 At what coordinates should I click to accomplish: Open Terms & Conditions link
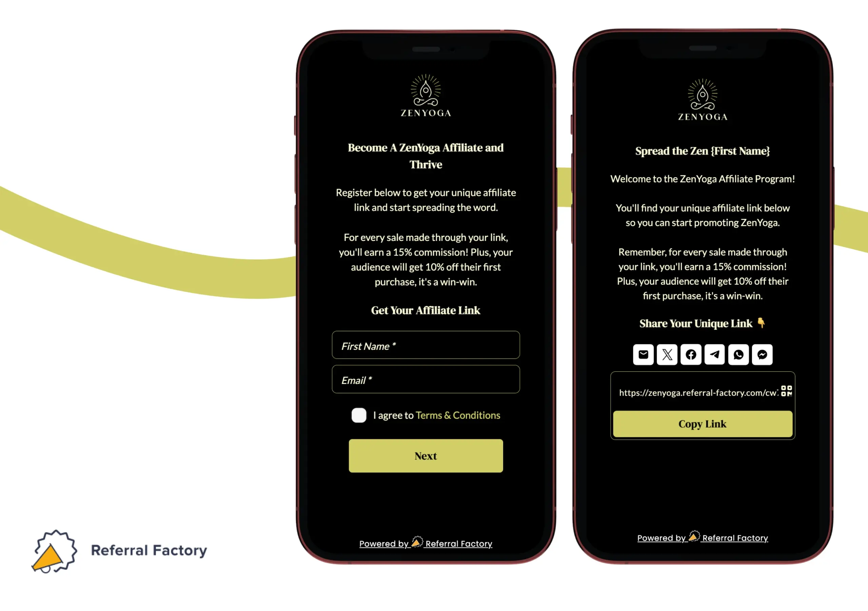tap(458, 415)
